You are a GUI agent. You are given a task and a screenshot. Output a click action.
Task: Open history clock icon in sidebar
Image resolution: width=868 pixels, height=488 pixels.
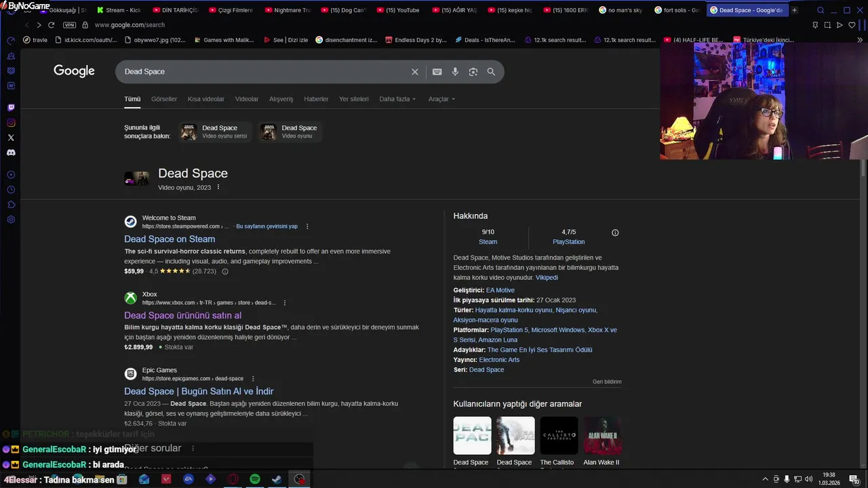(11, 190)
